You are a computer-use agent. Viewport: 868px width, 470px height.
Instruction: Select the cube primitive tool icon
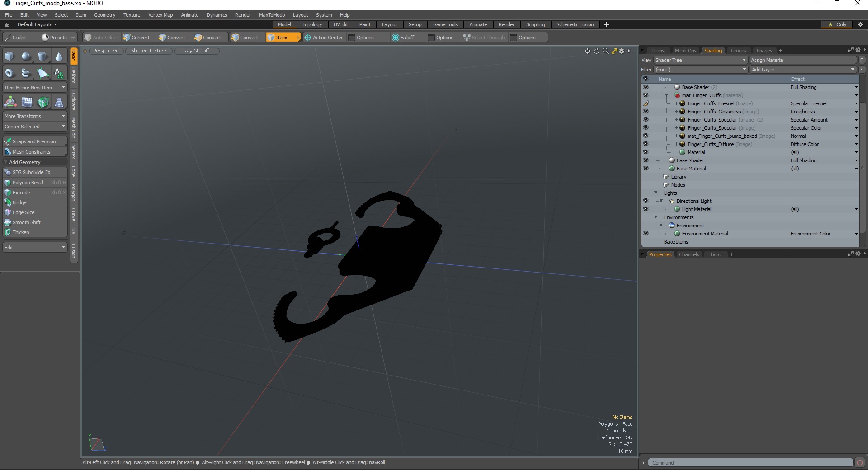[x=10, y=56]
